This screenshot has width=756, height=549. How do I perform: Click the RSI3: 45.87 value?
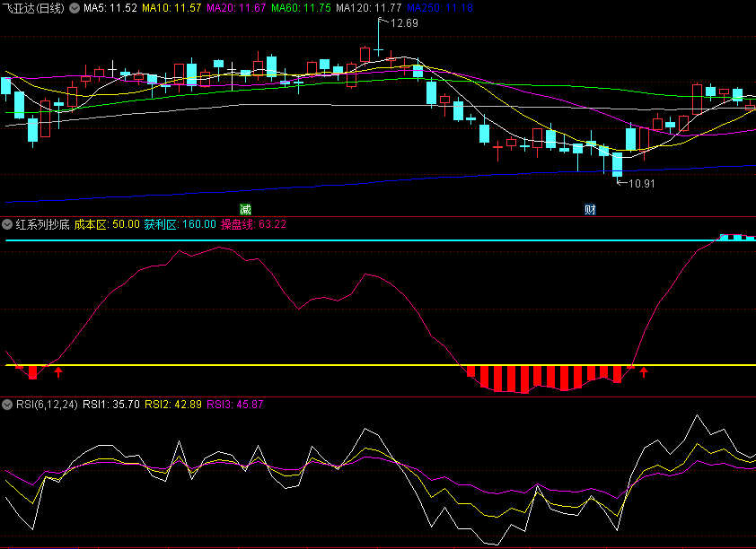click(x=235, y=405)
